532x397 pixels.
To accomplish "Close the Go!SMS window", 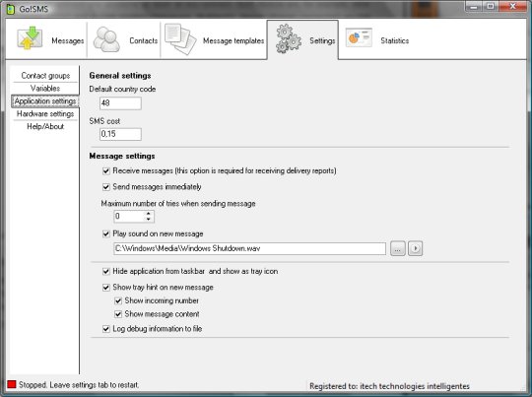I will click(x=512, y=7).
